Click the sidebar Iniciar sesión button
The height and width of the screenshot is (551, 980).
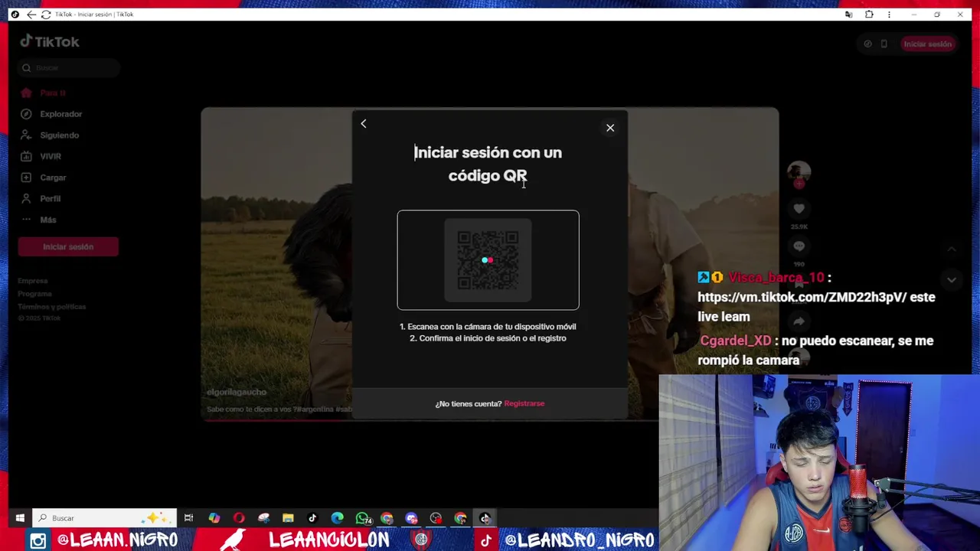click(x=68, y=246)
